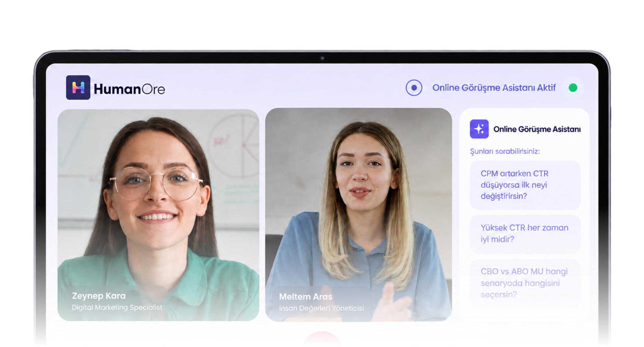Screen dimensions: 644x347
Task: Click the Digital Marketing Specialist subtitle
Action: (117, 307)
